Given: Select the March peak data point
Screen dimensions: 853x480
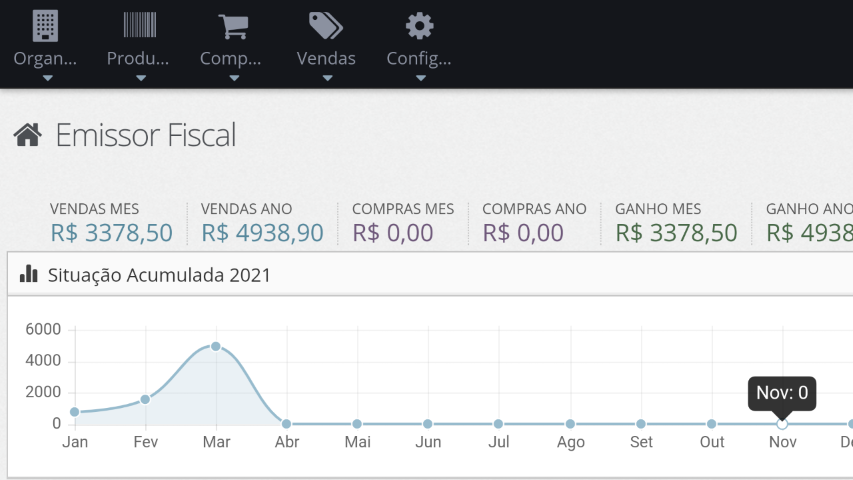Looking at the screenshot, I should 216,346.
